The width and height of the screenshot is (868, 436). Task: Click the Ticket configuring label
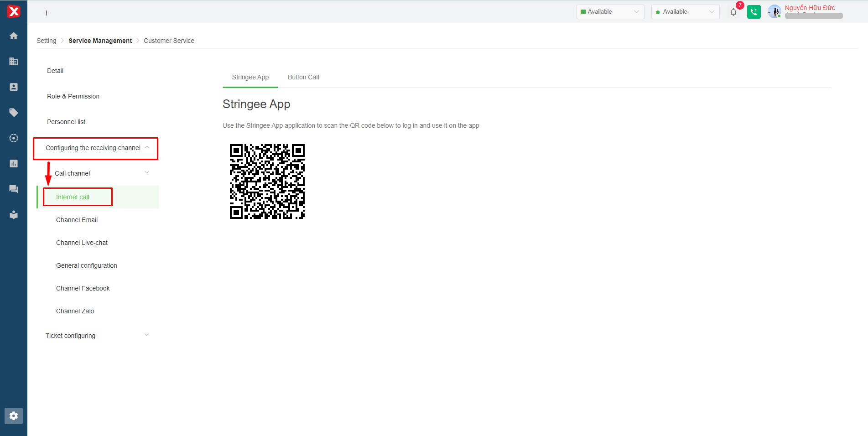point(70,336)
